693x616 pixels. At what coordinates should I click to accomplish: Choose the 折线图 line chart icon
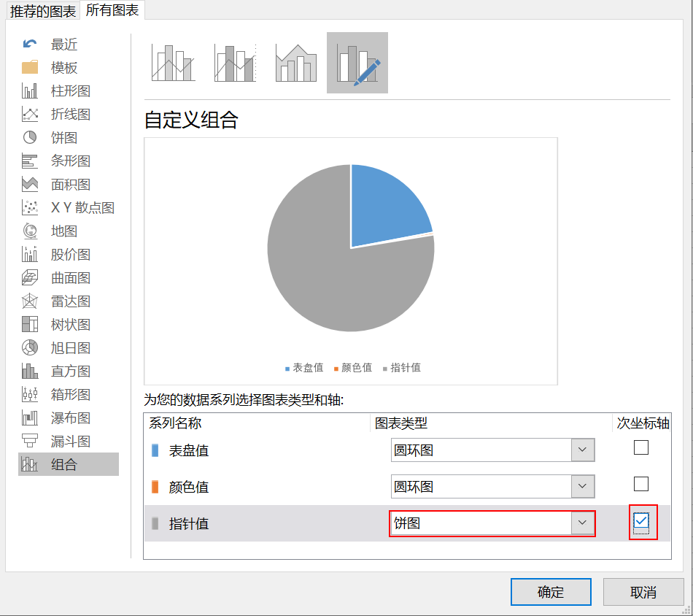point(30,114)
